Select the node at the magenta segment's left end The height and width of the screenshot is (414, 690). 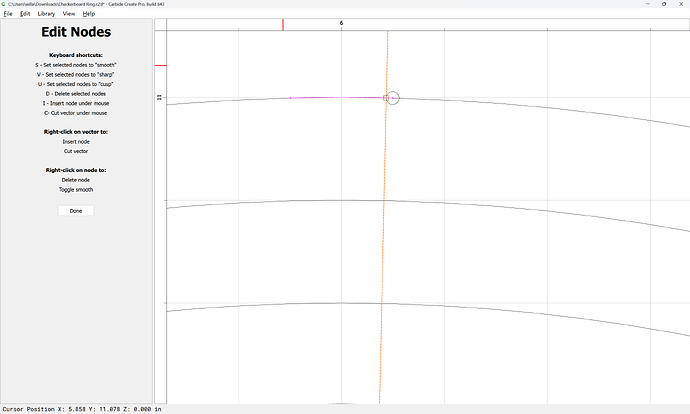click(x=290, y=98)
